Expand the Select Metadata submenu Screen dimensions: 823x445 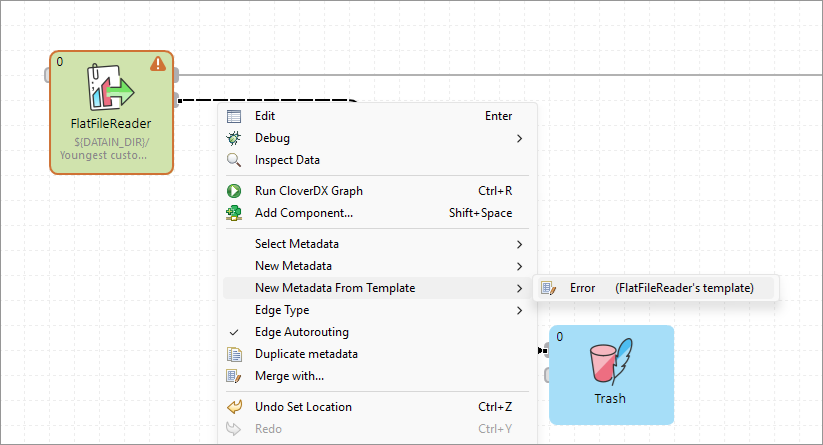pos(519,244)
